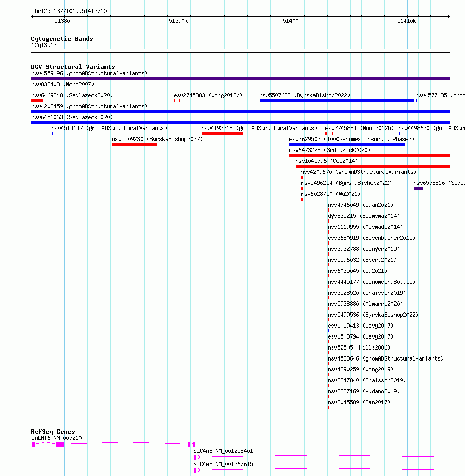Click the 51400k ruler tick label

[x=292, y=21]
